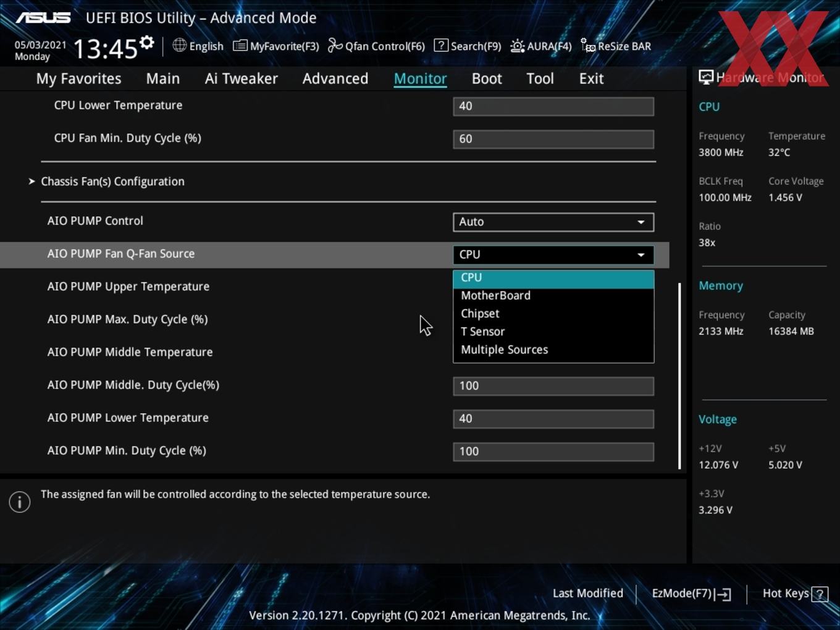Click the 3800 MHz frequency value
Image resolution: width=840 pixels, height=630 pixels.
[x=721, y=153]
